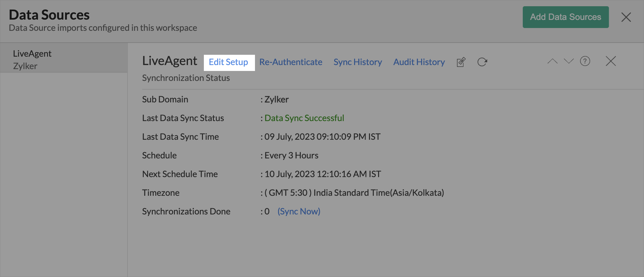
Task: Click the Add Data Sources button
Action: point(565,17)
